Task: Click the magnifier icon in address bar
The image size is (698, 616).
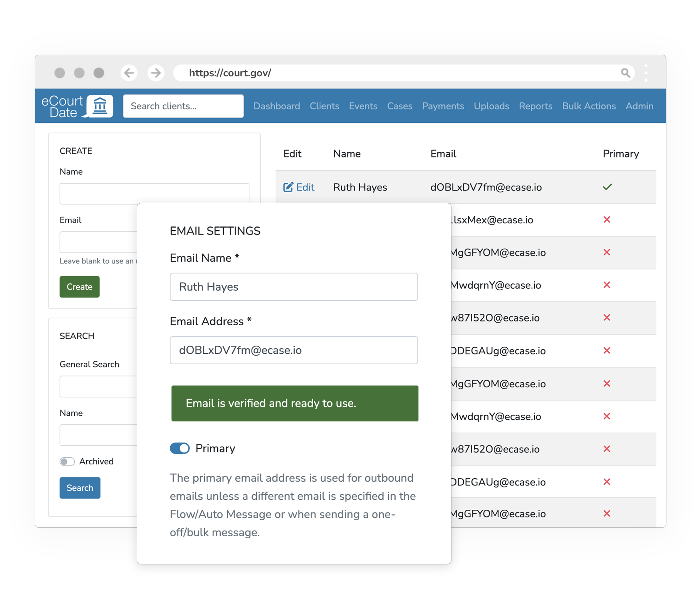Action: [625, 73]
